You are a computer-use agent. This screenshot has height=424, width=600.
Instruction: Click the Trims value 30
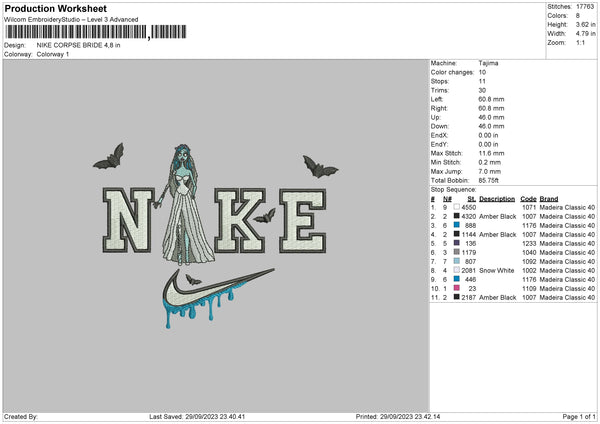coord(482,90)
